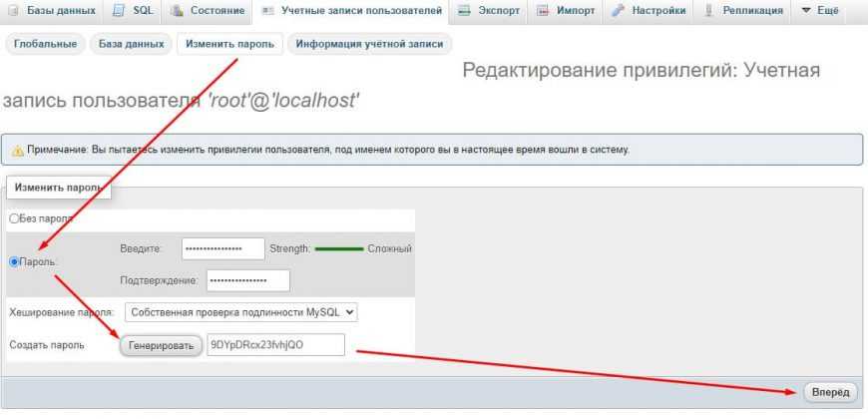Open the Базы данных tab
The image size is (868, 419).
click(x=53, y=11)
